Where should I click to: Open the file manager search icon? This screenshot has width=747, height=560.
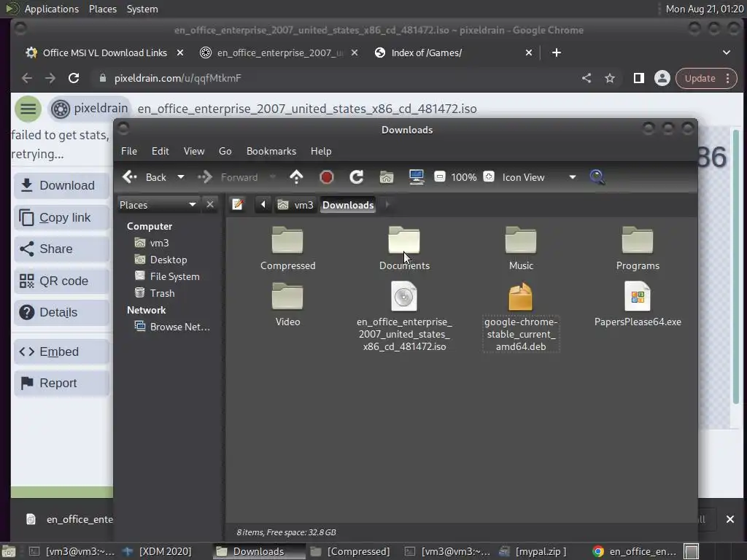click(597, 177)
